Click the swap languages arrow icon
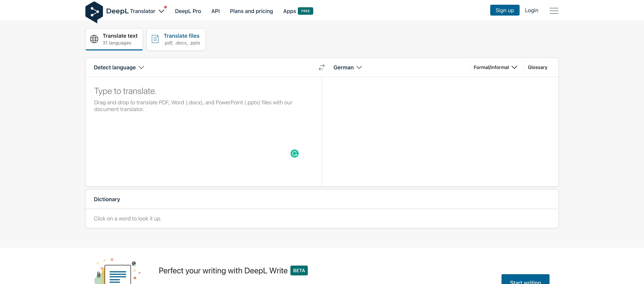 coord(322,67)
